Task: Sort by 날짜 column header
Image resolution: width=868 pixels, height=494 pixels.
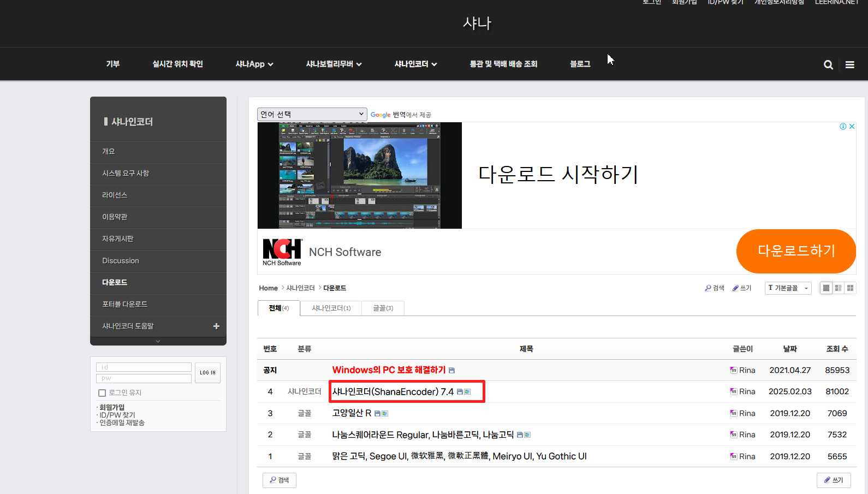Action: (x=790, y=349)
